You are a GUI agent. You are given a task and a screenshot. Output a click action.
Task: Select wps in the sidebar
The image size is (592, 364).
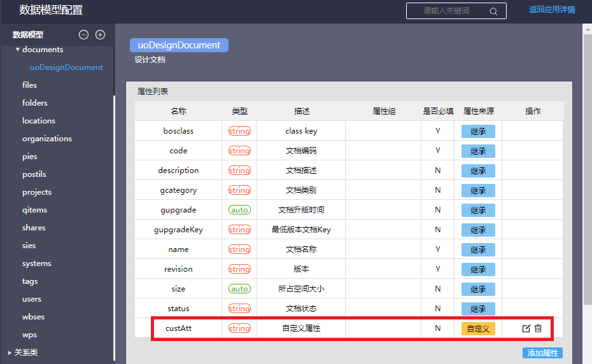point(29,335)
